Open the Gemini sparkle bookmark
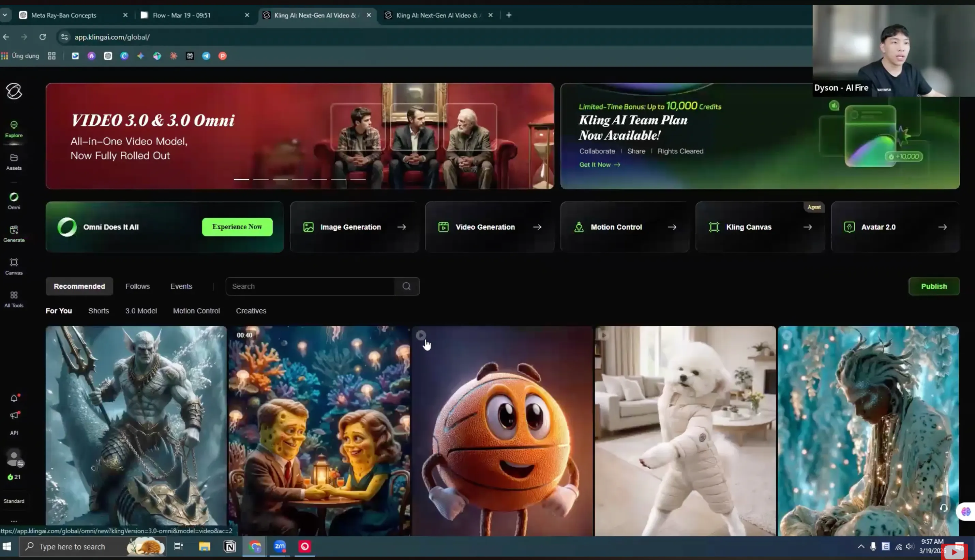 pyautogui.click(x=140, y=56)
